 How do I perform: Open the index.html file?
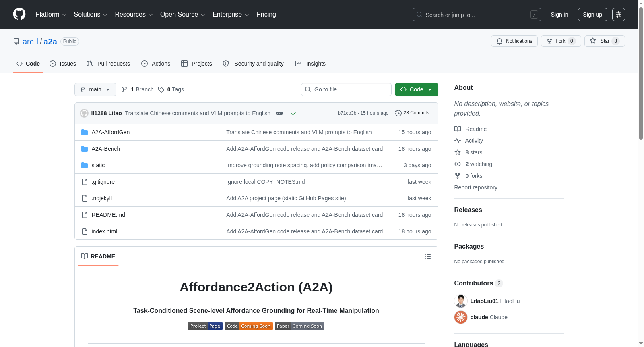point(104,231)
